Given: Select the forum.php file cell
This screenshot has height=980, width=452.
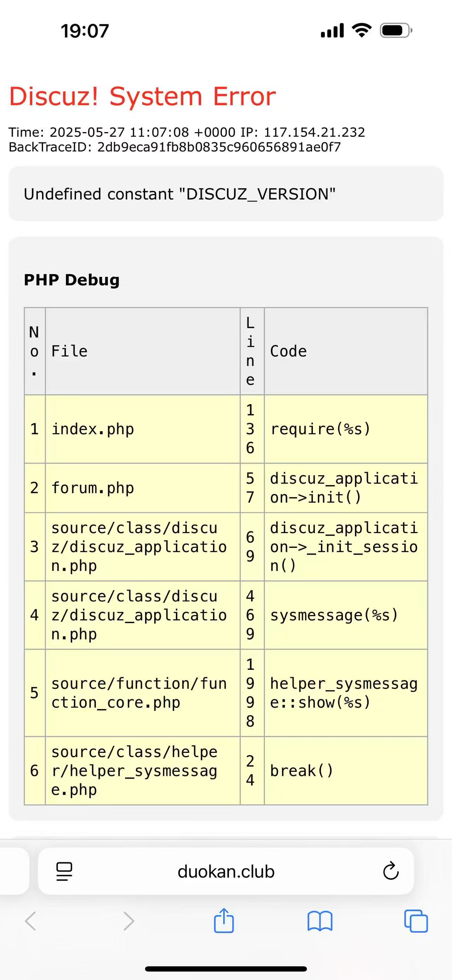Looking at the screenshot, I should pos(143,488).
